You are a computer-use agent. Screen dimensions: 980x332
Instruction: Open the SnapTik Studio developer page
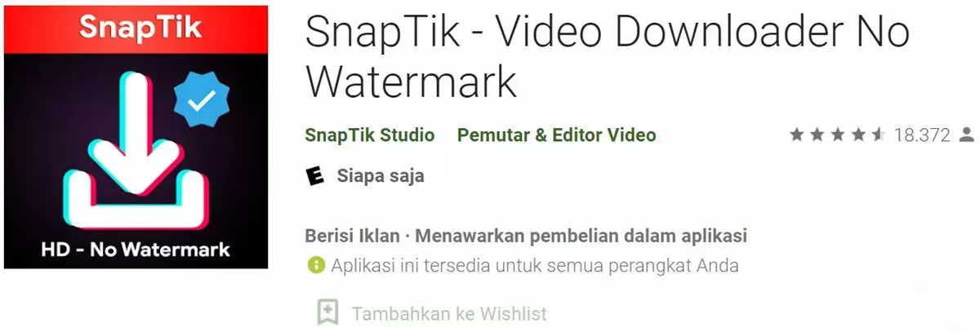point(370,135)
